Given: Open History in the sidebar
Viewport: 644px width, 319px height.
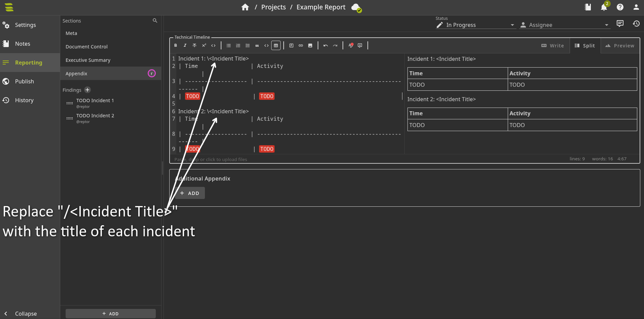Looking at the screenshot, I should click(x=30, y=100).
